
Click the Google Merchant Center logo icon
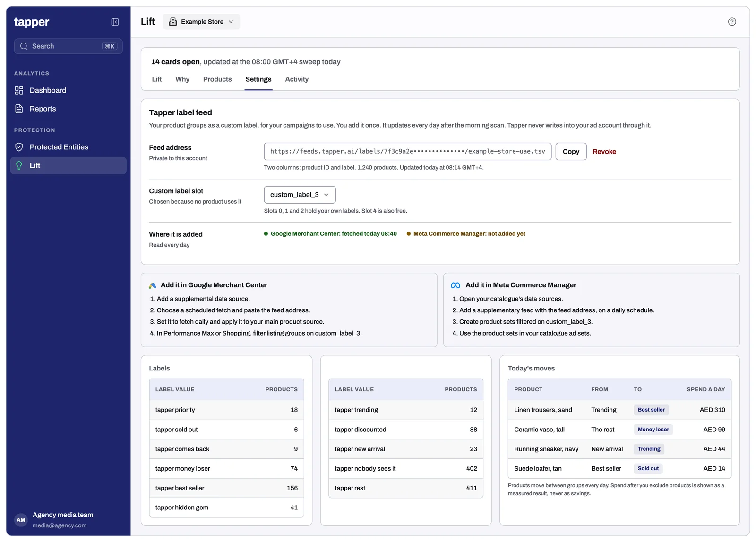[x=153, y=285]
